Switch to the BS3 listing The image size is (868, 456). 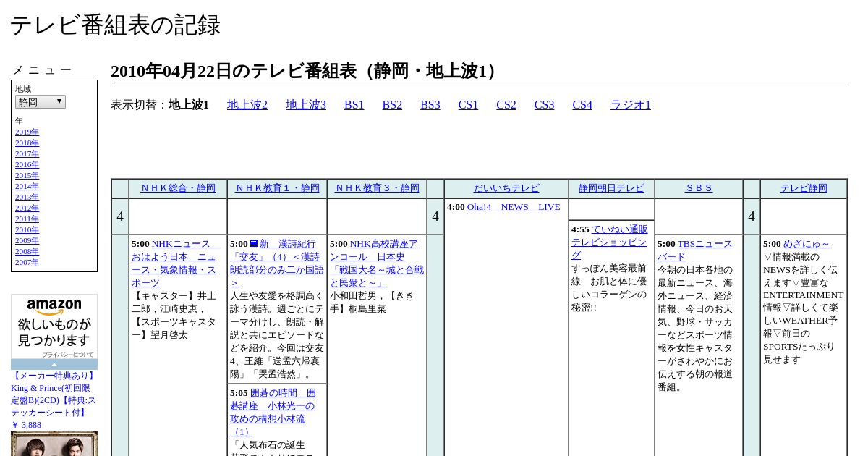pyautogui.click(x=430, y=105)
